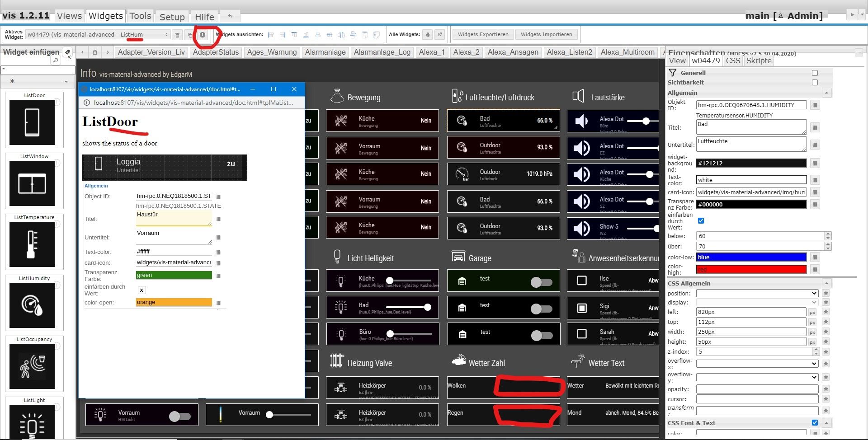This screenshot has width=868, height=440.
Task: Align widgets to the right
Action: pyautogui.click(x=283, y=35)
